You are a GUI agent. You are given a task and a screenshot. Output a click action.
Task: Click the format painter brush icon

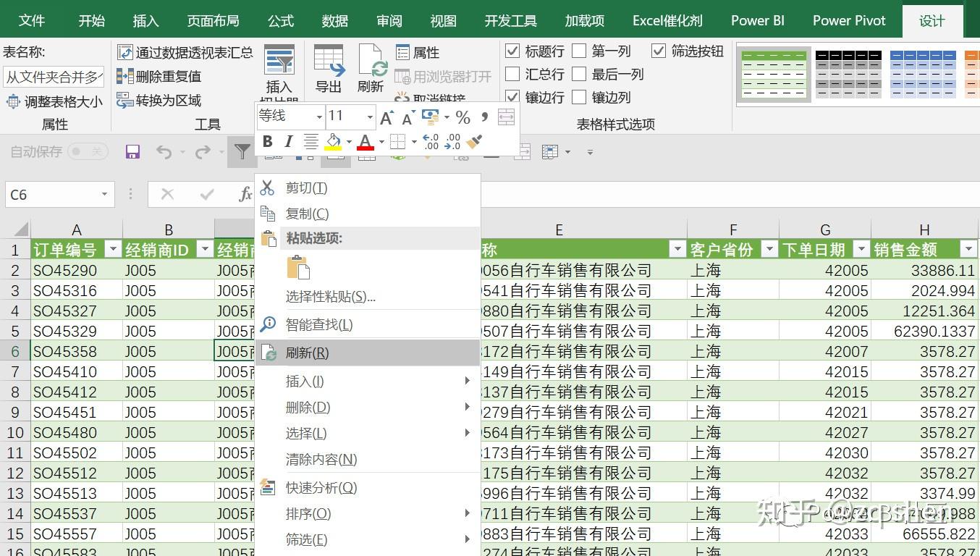coord(475,142)
